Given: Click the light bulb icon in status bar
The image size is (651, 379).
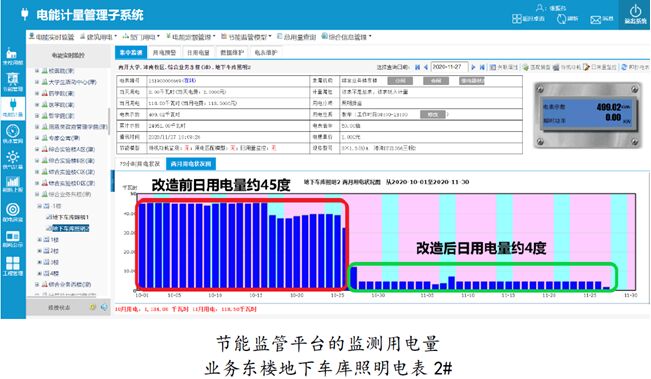Looking at the screenshot, I should (93, 308).
